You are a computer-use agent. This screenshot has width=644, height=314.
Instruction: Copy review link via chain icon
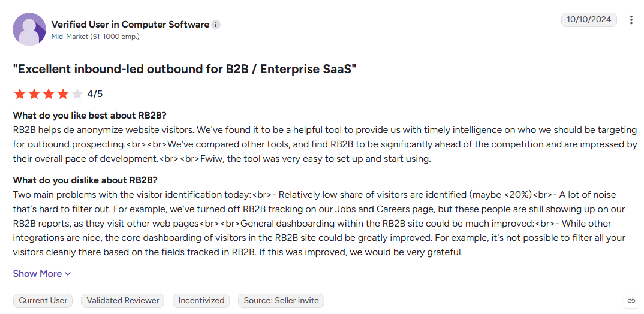[631, 301]
